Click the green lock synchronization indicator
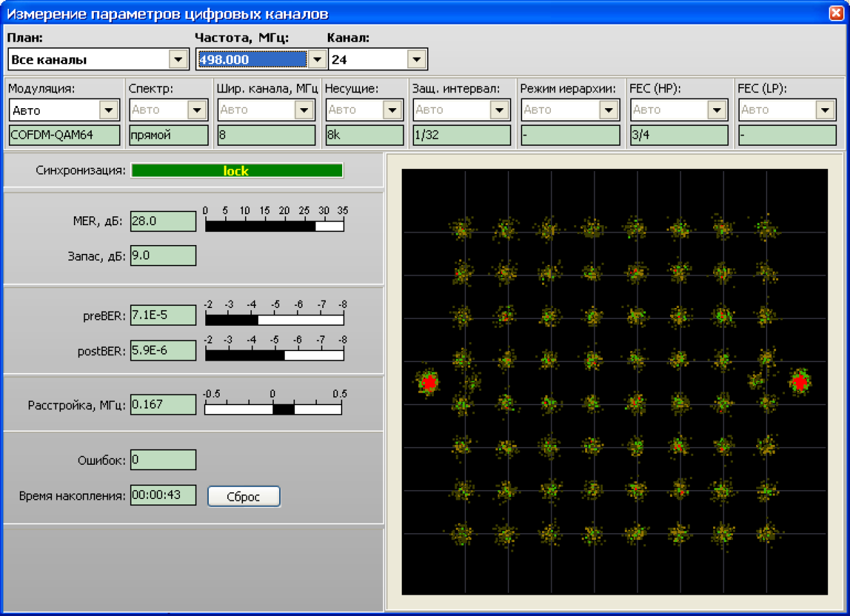This screenshot has height=616, width=850. (237, 171)
